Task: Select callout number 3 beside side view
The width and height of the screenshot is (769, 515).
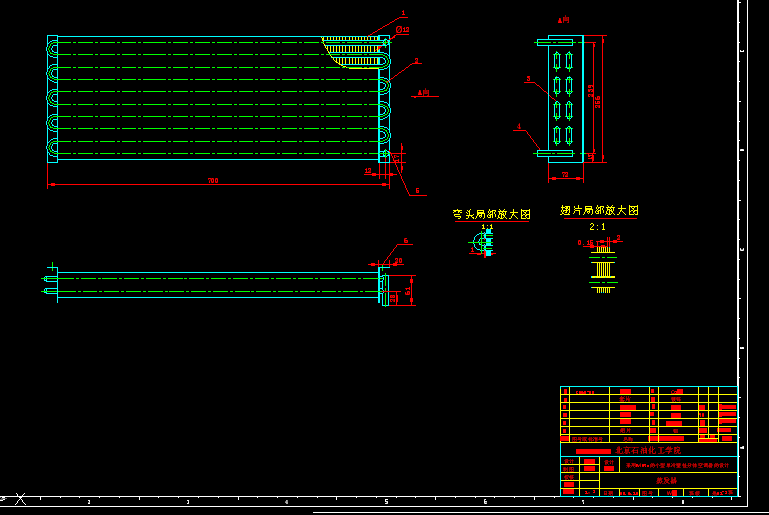Action: tap(528, 79)
